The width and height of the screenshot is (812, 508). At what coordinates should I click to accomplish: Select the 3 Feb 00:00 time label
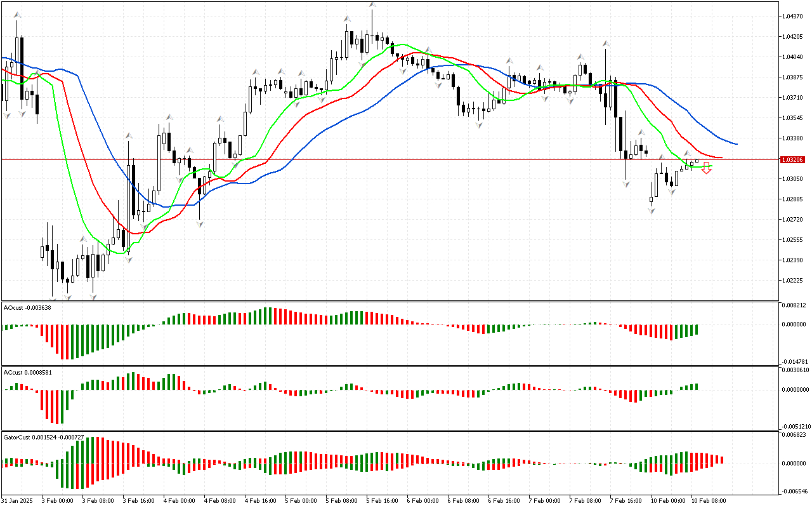tap(56, 500)
